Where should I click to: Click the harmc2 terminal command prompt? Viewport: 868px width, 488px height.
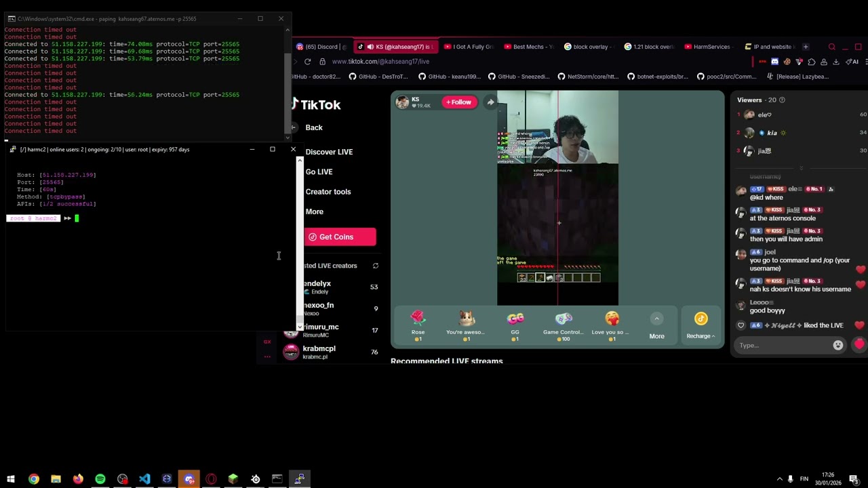click(77, 218)
